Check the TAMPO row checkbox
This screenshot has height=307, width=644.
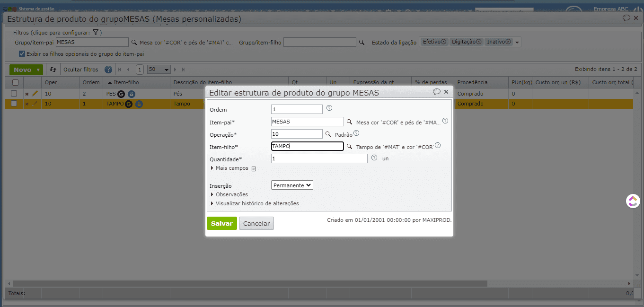(x=14, y=103)
